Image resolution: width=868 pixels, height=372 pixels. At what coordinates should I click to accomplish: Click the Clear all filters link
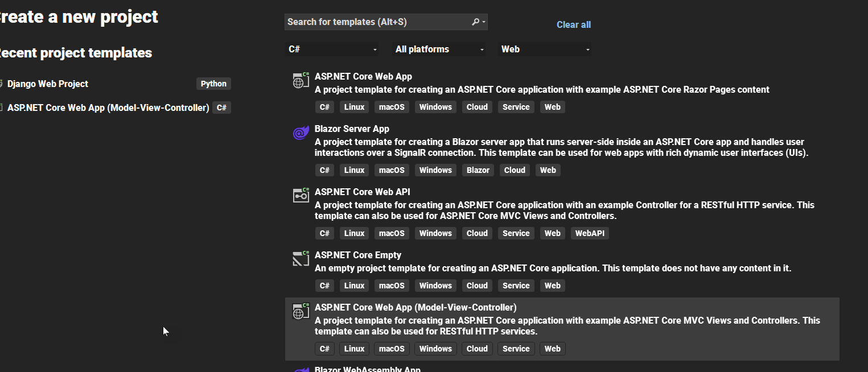[574, 24]
